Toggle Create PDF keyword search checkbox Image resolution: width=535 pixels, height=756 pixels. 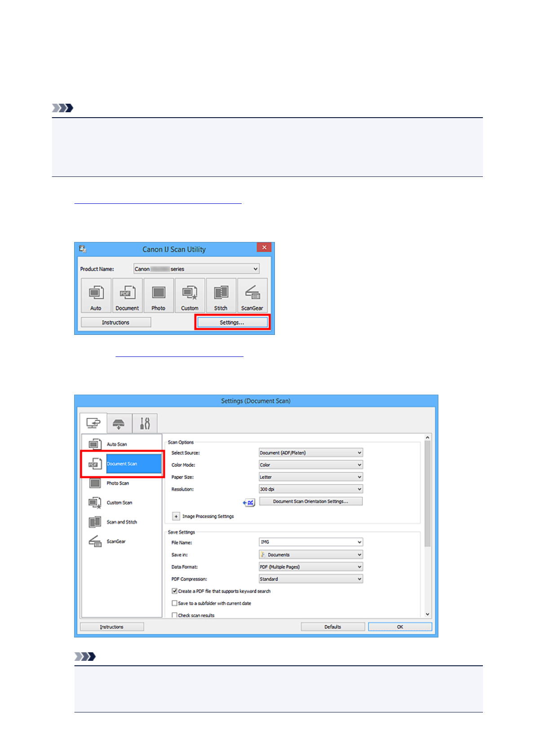click(x=175, y=591)
